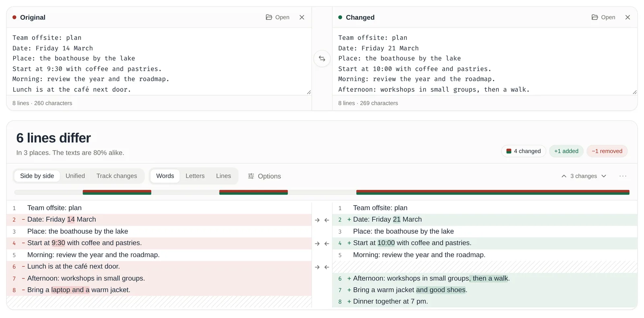Apply left arrow on the 'Start at' row
The width and height of the screenshot is (644, 318).
tap(327, 243)
